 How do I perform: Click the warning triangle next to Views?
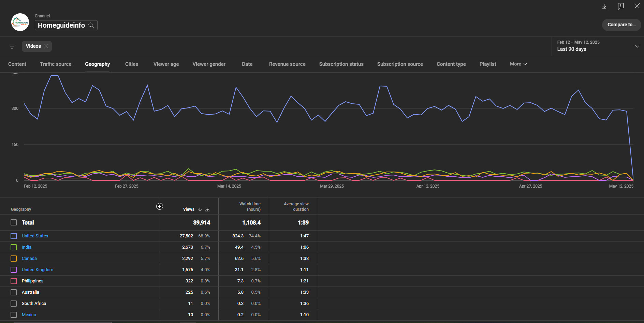(207, 209)
